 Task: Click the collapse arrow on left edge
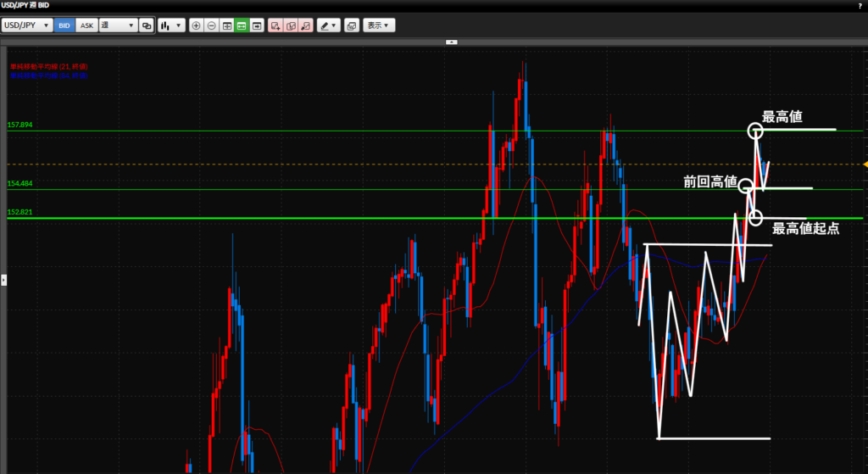tap(3, 279)
